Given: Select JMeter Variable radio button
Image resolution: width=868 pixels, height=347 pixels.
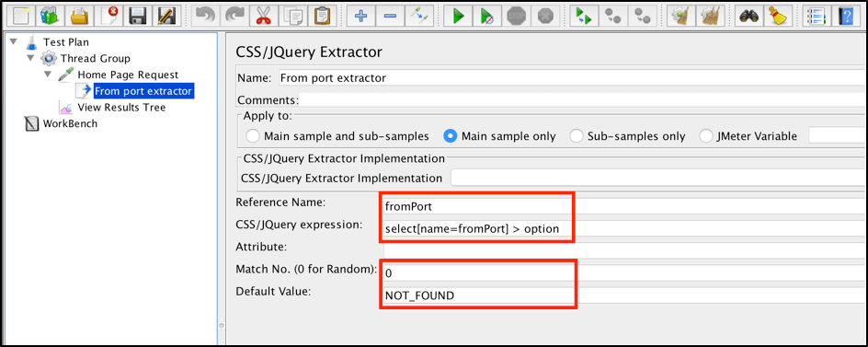Looking at the screenshot, I should click(x=707, y=136).
